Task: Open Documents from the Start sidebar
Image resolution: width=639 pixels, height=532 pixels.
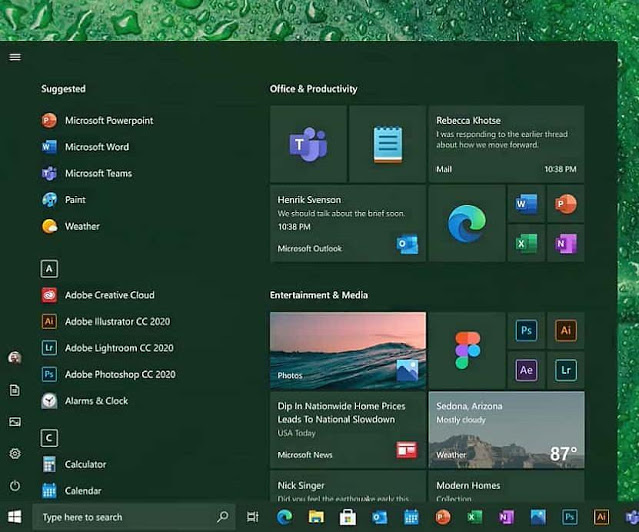Action: pyautogui.click(x=15, y=390)
